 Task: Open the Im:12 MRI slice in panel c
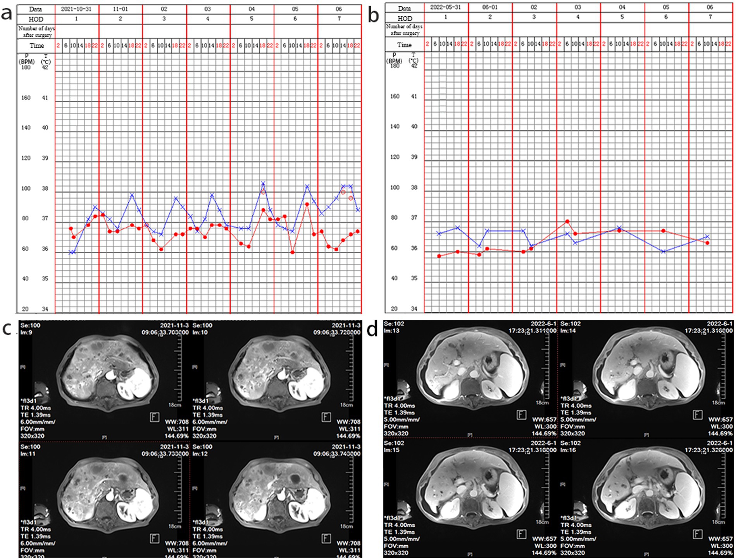276,500
